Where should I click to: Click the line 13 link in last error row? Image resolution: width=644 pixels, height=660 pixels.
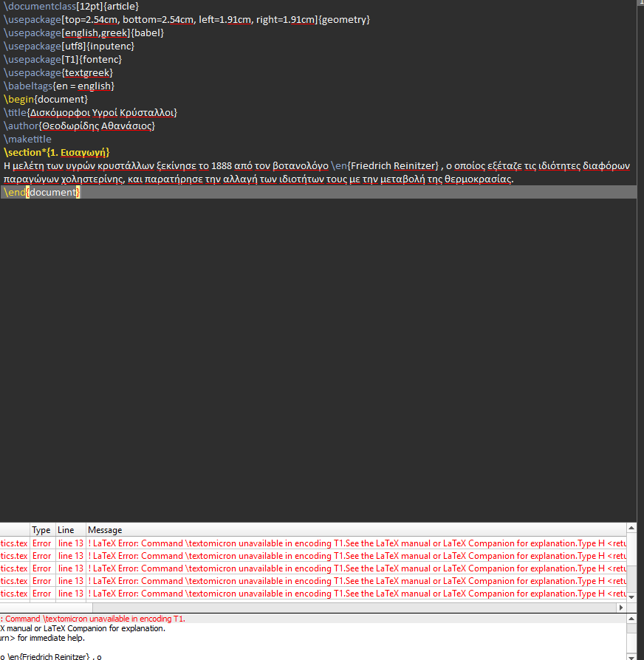click(69, 593)
